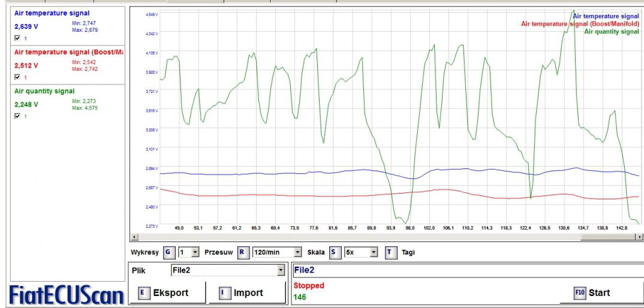Click the G shortcut key icon next to Wykresy
This screenshot has width=644, height=308.
point(168,252)
